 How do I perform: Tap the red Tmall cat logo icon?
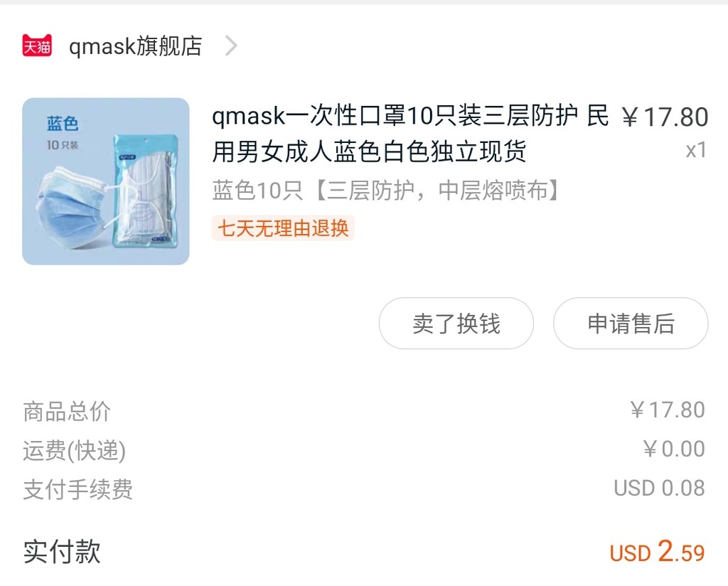coord(37,46)
